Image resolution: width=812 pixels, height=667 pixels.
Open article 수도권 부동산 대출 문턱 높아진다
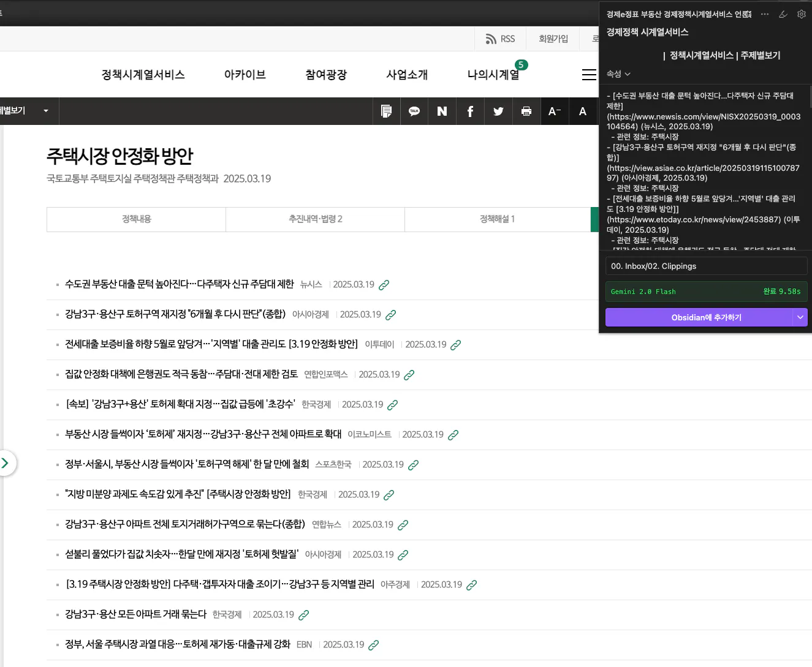point(180,284)
